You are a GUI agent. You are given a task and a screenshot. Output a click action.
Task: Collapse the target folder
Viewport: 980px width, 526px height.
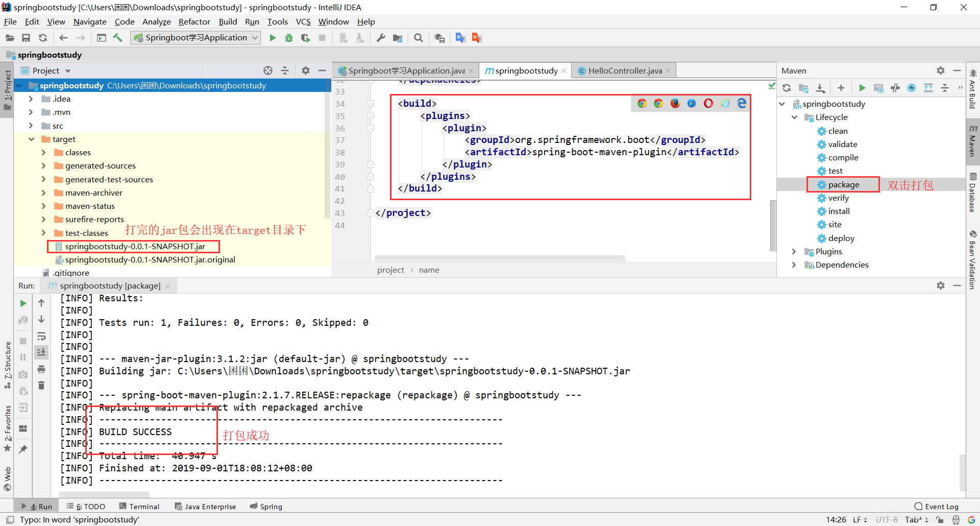(31, 139)
